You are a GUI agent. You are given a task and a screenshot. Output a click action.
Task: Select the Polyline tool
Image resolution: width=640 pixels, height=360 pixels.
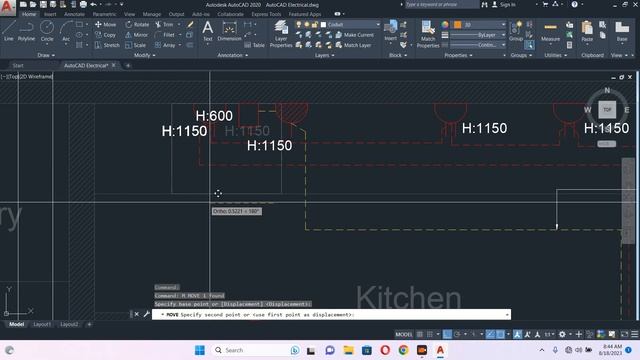point(26,31)
